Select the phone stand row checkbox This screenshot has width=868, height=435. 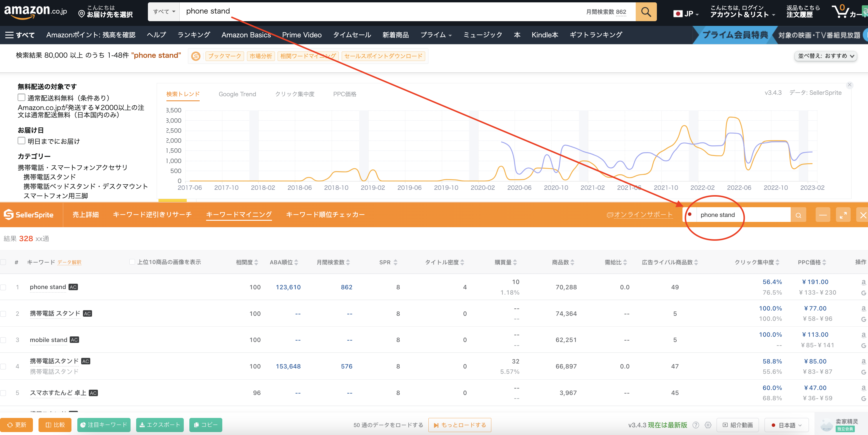click(3, 287)
